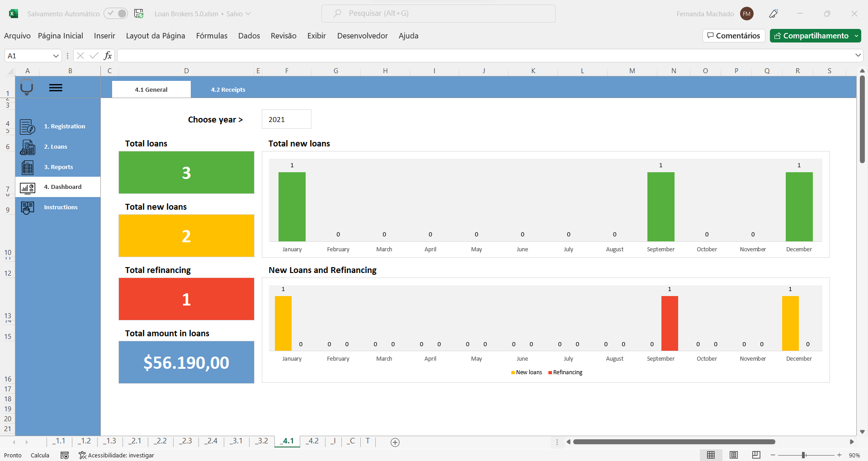Open the Compartilhamento dropdown arrow
Viewport: 868px width, 461px height.
coord(856,36)
